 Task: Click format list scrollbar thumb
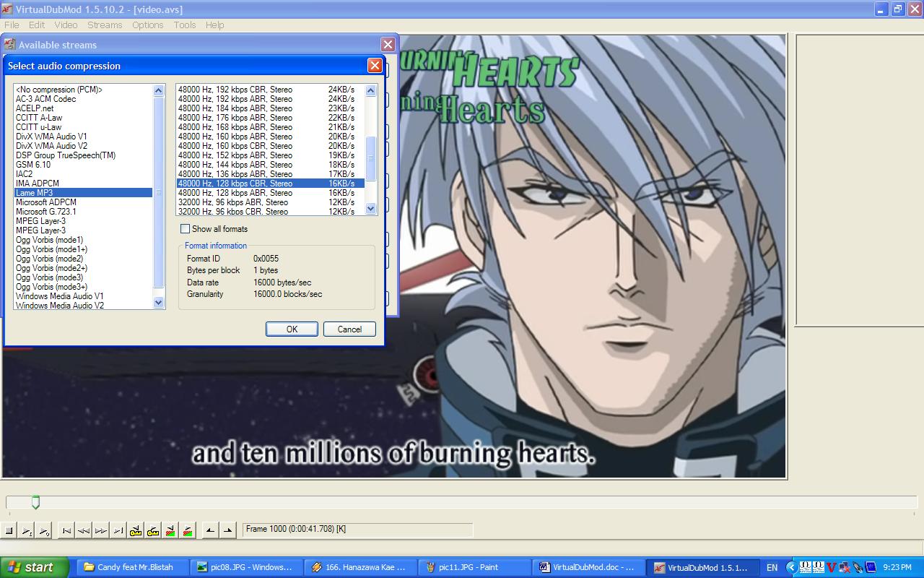pos(371,159)
